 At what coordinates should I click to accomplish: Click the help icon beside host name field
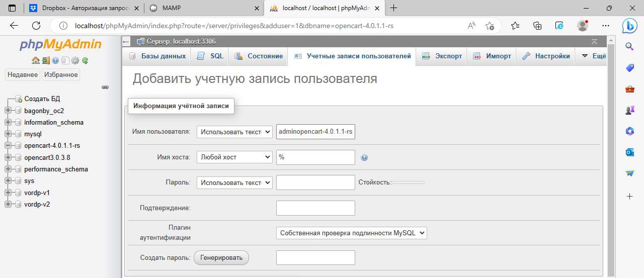364,157
